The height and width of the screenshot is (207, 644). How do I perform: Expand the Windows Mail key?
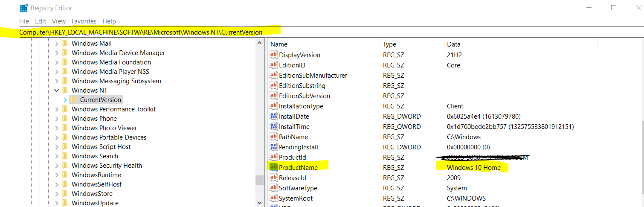click(x=57, y=43)
